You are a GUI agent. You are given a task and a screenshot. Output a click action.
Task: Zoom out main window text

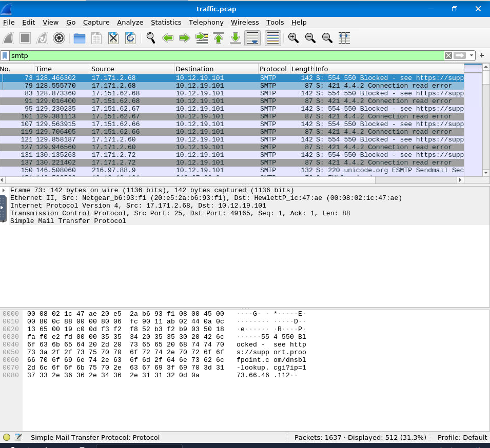[x=310, y=38]
